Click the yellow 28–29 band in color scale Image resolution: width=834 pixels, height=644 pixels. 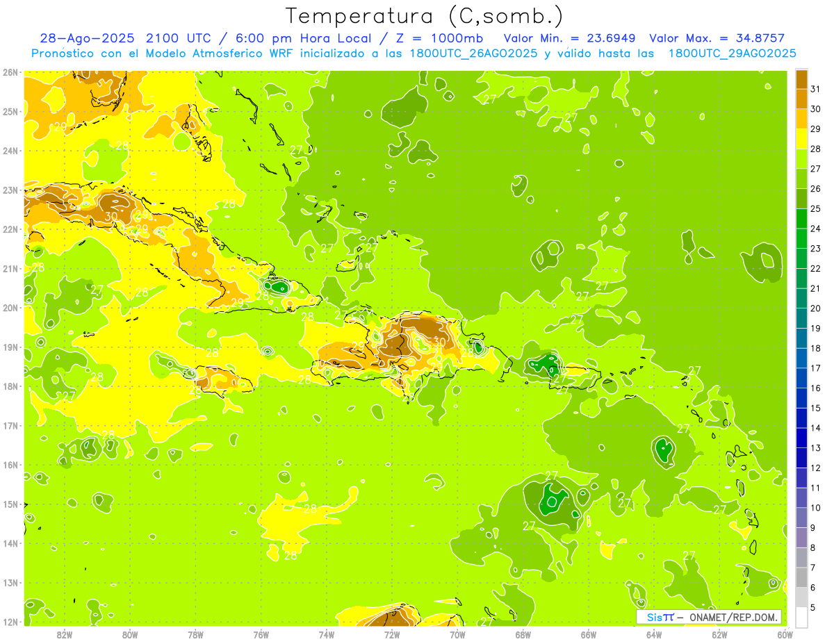[x=801, y=139]
